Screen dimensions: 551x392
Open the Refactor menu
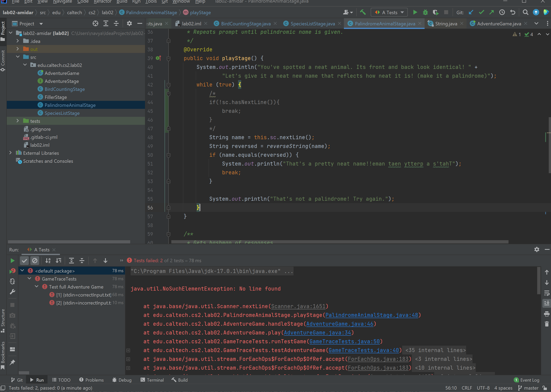tap(102, 2)
